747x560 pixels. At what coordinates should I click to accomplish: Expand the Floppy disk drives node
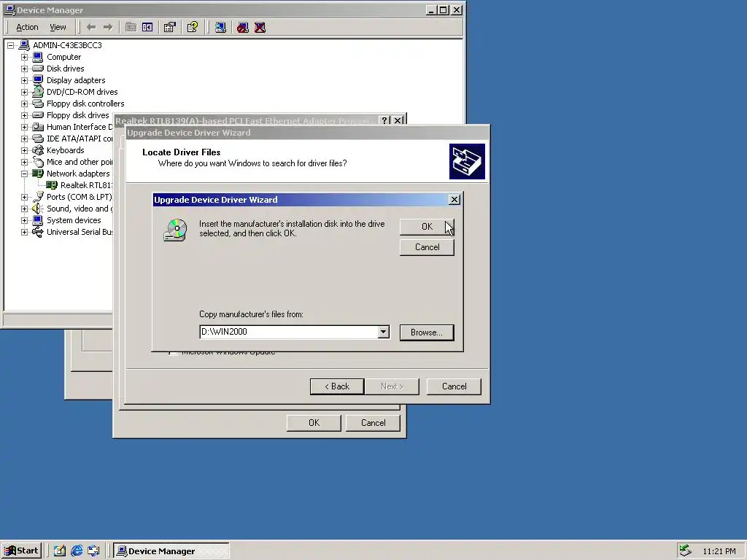24,115
